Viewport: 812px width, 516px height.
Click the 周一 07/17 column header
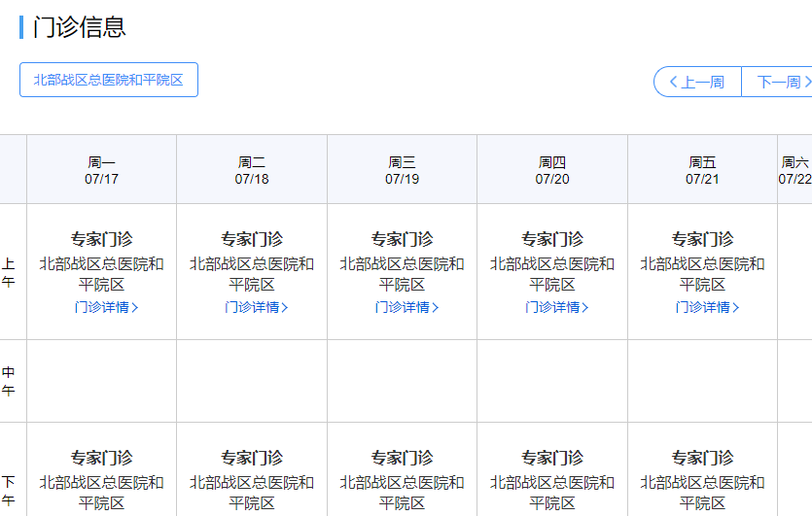click(102, 170)
